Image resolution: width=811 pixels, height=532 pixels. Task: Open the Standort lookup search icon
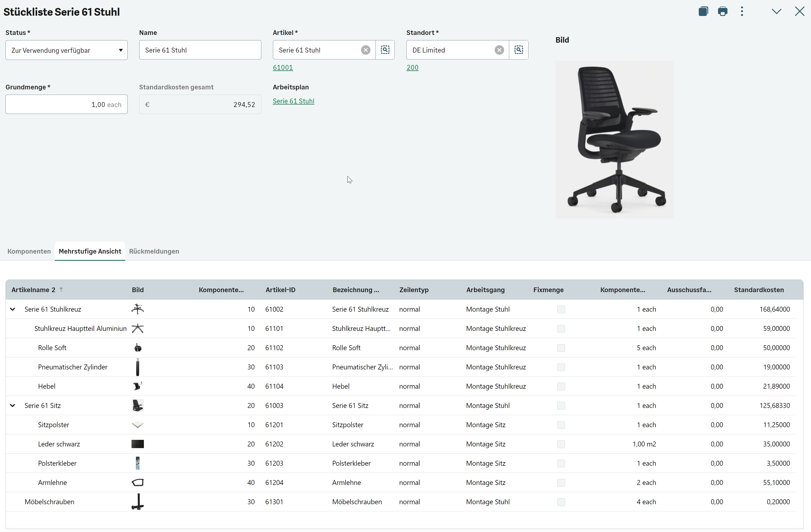518,50
